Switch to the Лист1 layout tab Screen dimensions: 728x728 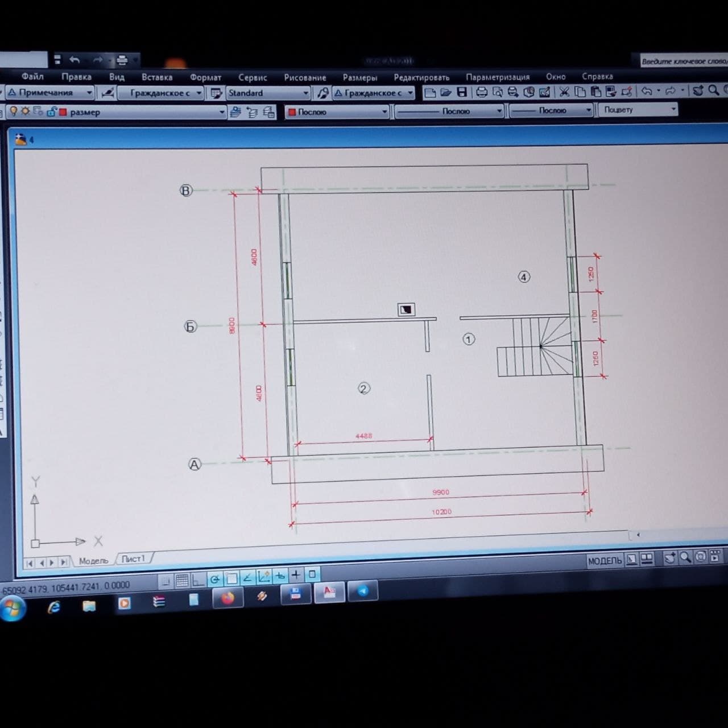pyautogui.click(x=133, y=559)
